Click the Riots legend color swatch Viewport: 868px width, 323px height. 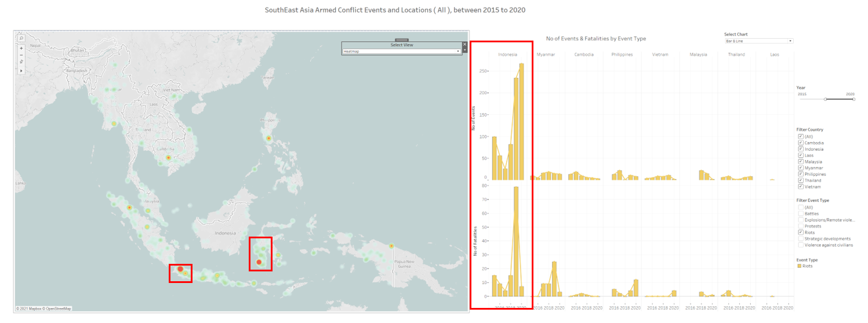pos(800,266)
